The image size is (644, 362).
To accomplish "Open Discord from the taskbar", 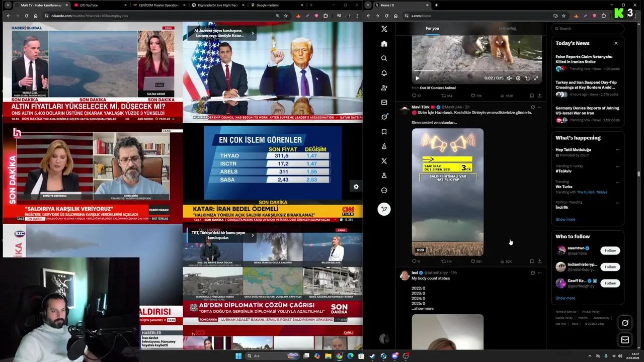I will [395, 356].
